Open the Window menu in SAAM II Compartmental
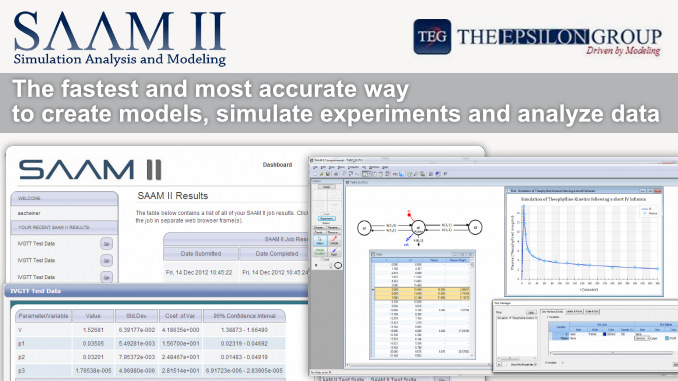678x381 pixels. [374, 167]
